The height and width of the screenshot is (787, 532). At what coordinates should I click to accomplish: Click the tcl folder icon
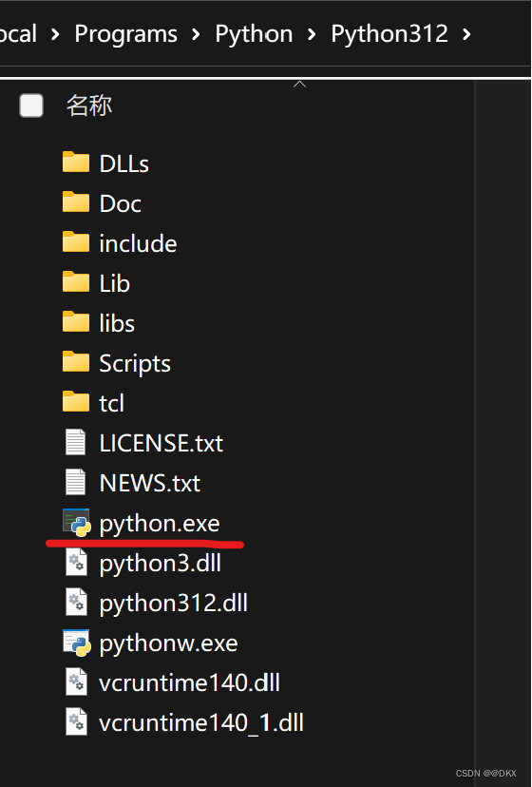pyautogui.click(x=76, y=402)
